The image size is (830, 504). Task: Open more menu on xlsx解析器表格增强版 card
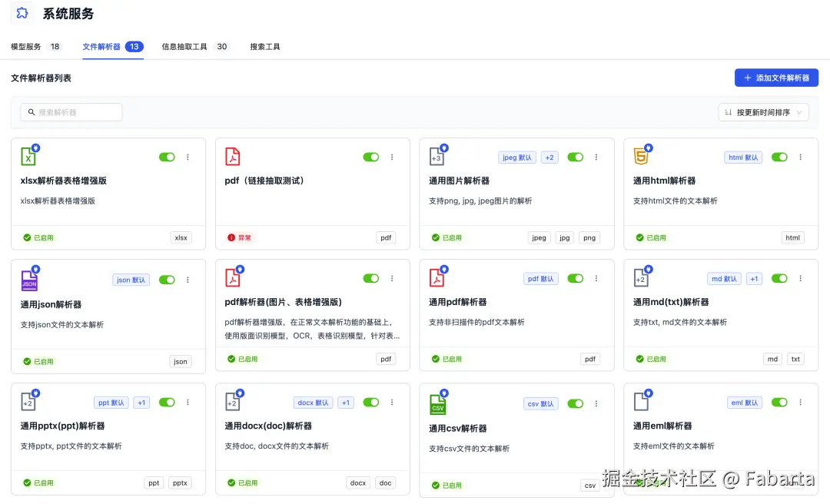(x=188, y=157)
